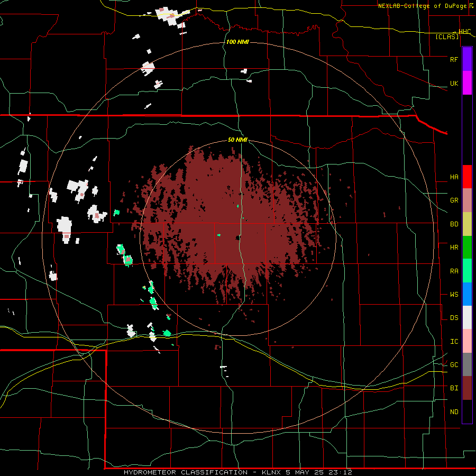Image resolution: width=476 pixels, height=476 pixels.
Task: Select the salmon GR legend swatch
Action: click(x=467, y=200)
